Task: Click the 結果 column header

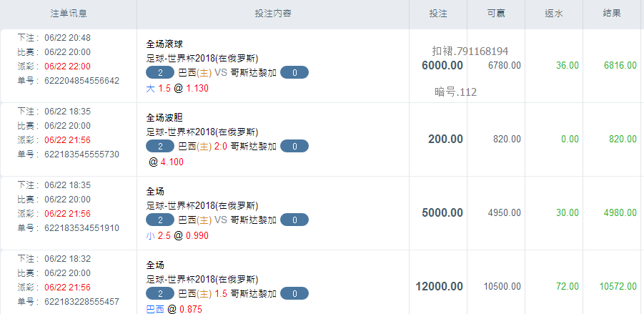Action: pyautogui.click(x=612, y=14)
